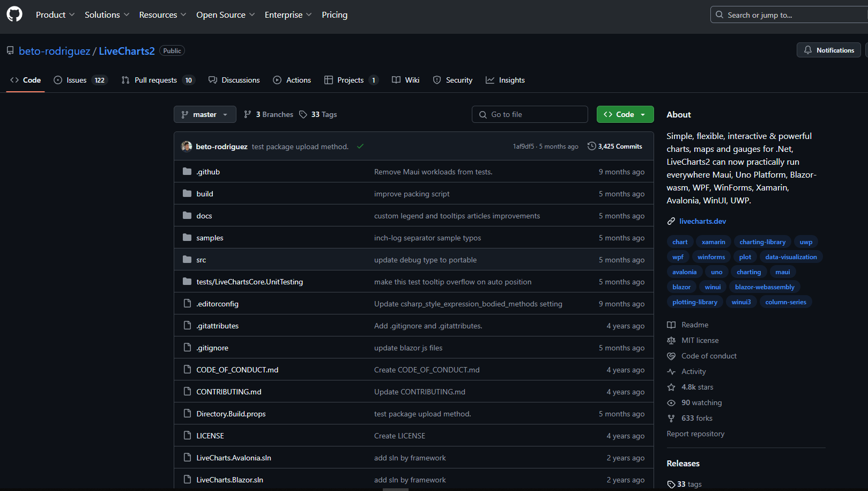The width and height of the screenshot is (868, 491).
Task: Click the MIT license scale icon
Action: click(x=671, y=340)
